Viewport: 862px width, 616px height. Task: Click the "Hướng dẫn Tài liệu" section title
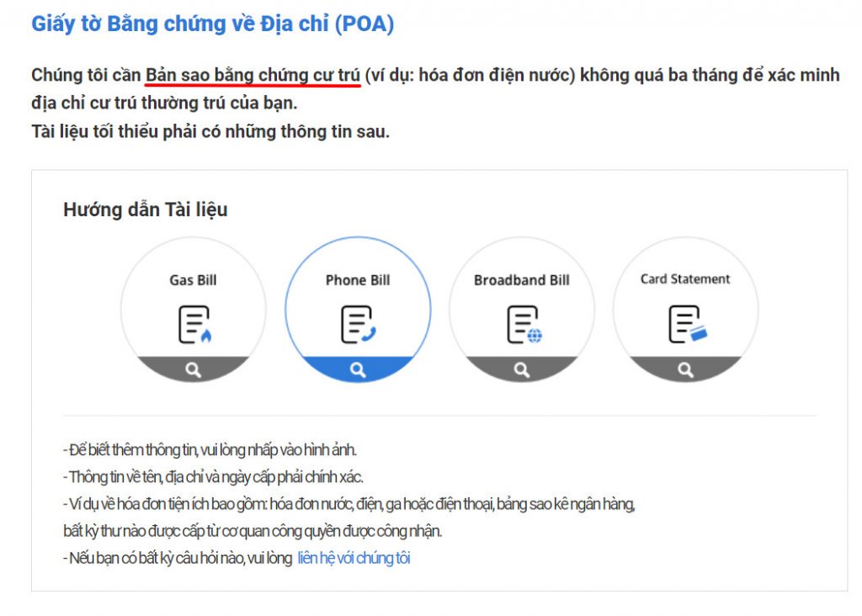click(145, 210)
